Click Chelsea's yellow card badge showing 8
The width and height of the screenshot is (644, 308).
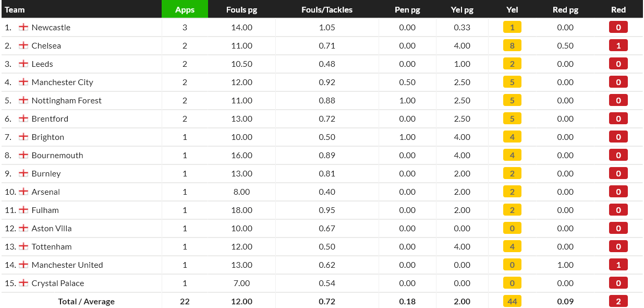[512, 45]
